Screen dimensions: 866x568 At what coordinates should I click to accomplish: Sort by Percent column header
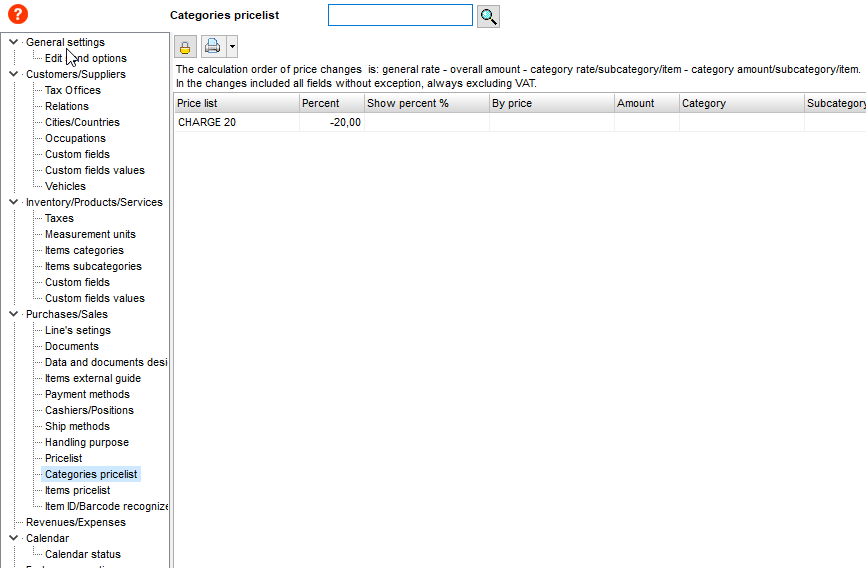click(x=332, y=103)
